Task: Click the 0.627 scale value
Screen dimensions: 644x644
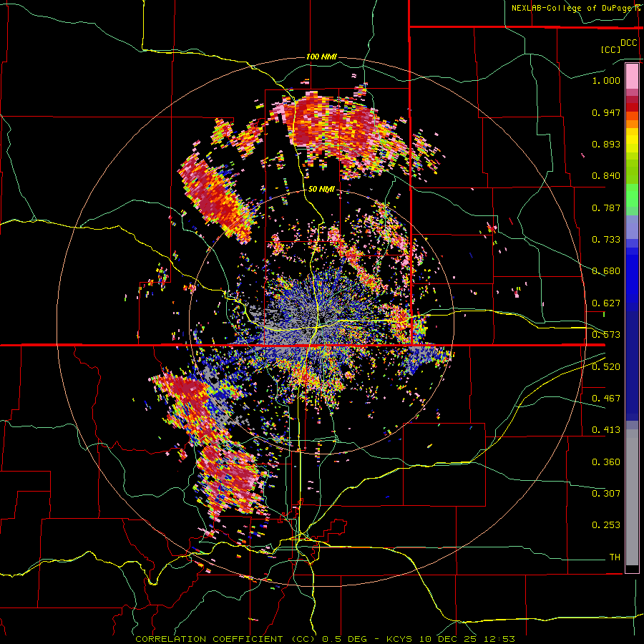Action: 606,303
